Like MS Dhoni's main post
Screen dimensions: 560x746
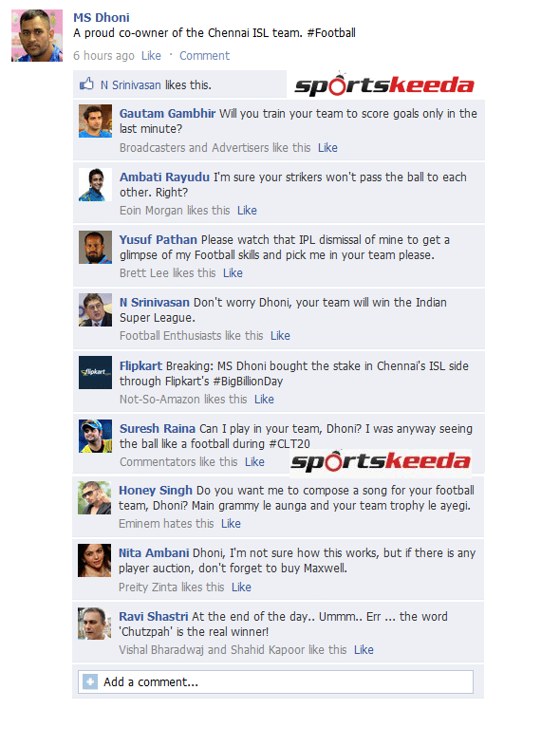click(151, 56)
